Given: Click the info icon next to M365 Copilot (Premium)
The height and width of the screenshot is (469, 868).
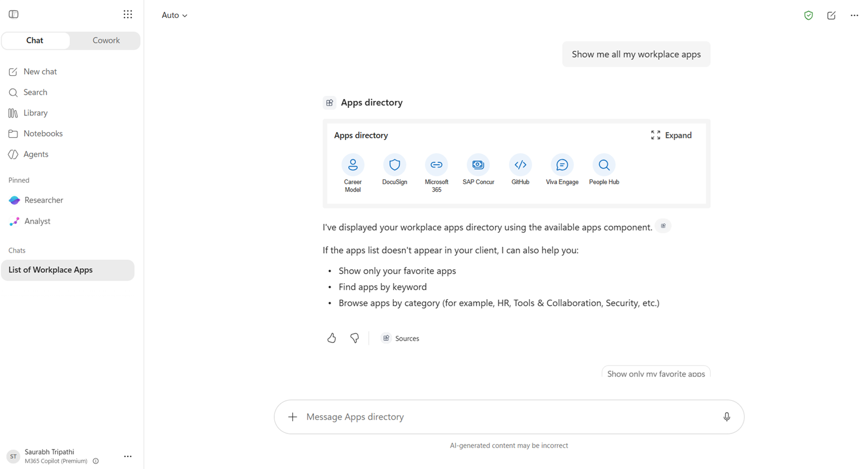Looking at the screenshot, I should click(x=96, y=461).
